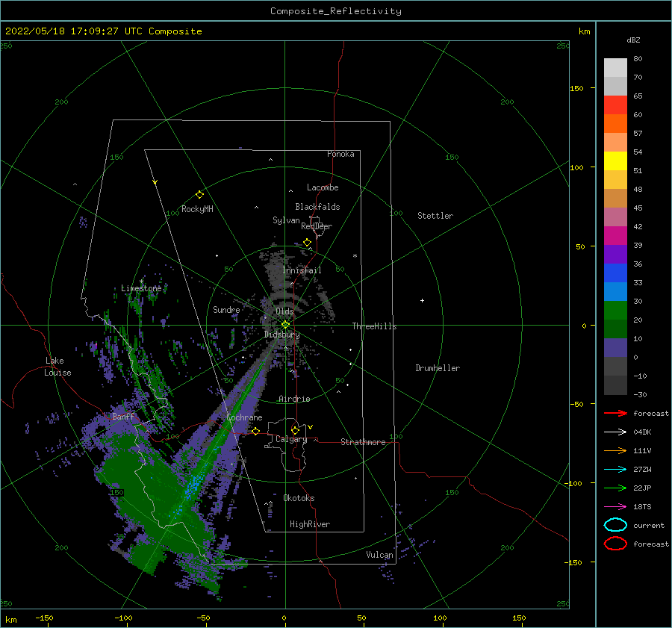
Task: Click the red 65-60 dBZ swatch
Action: tap(615, 105)
